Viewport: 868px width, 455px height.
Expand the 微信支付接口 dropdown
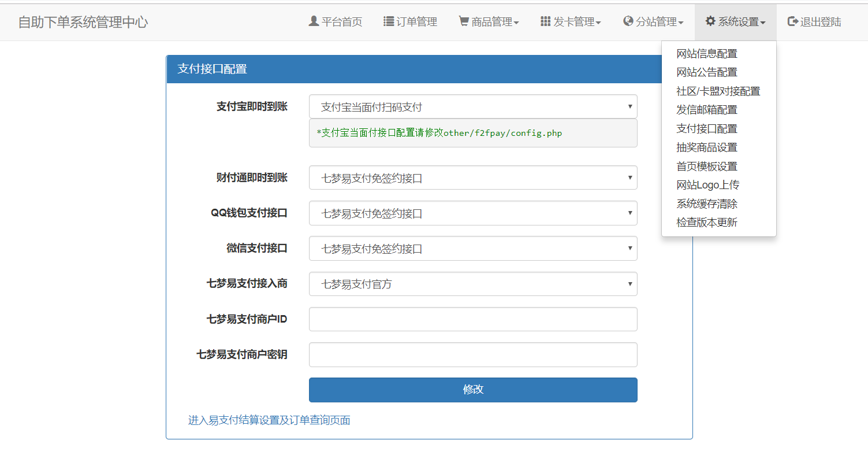472,249
